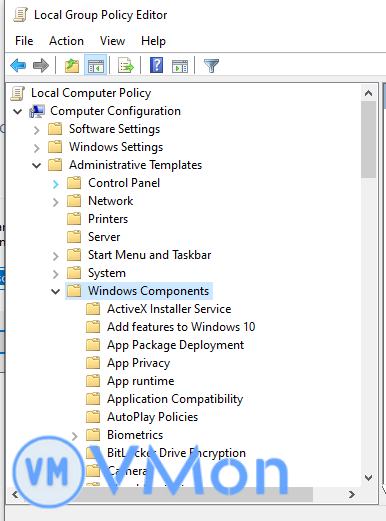Click the vertical scrollbar down arrow
Screen dimensions: 386x521
coord(368,478)
